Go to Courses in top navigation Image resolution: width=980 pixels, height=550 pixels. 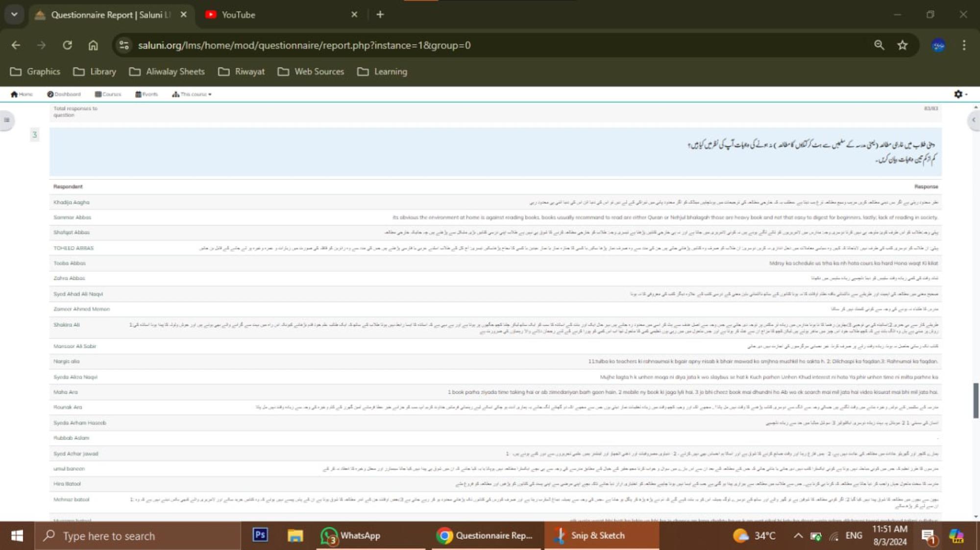(108, 94)
